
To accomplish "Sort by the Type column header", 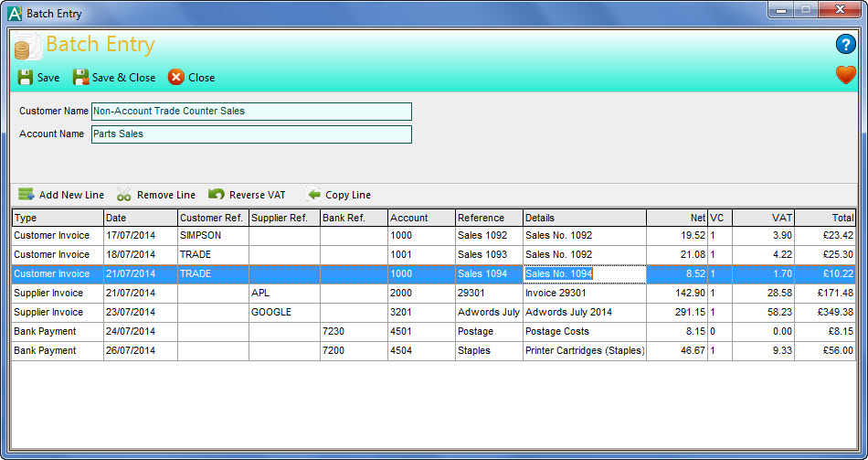I will (x=58, y=218).
